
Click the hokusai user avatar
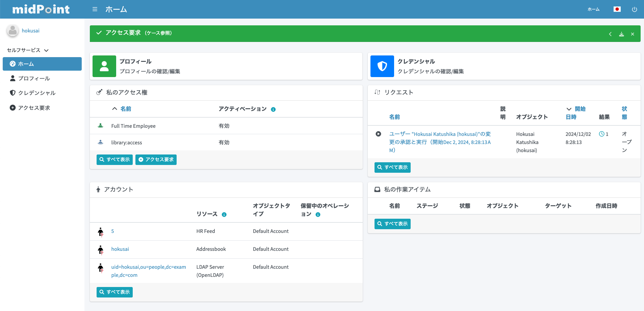coord(12,31)
